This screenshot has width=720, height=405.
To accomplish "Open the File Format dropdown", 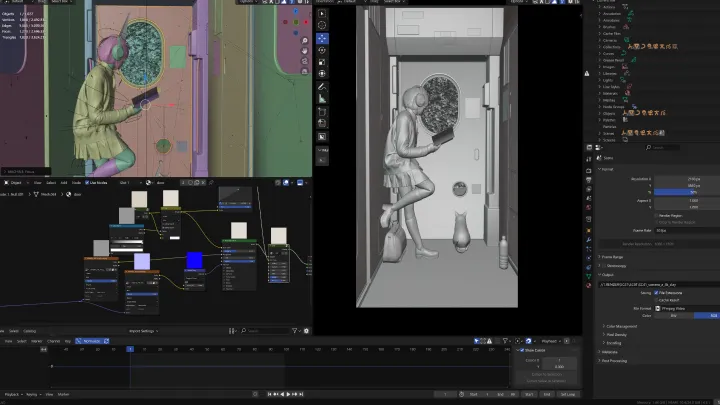I will 687,309.
